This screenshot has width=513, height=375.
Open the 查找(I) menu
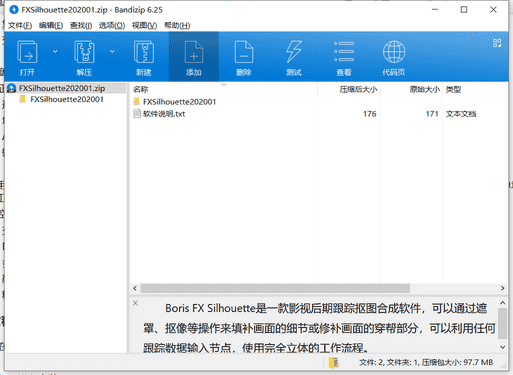point(81,25)
